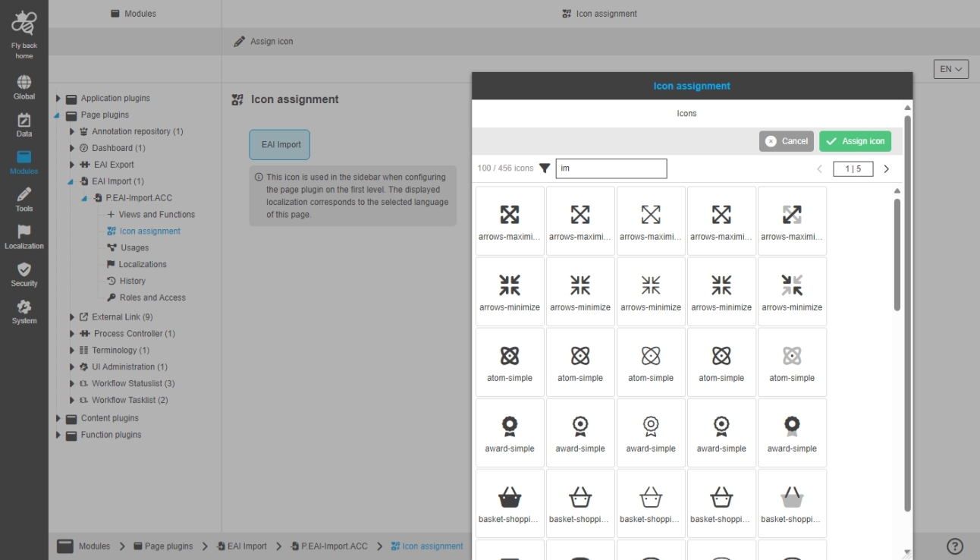Pick the gray duotone basket-shopping icon
This screenshot has height=560, width=980.
click(792, 503)
